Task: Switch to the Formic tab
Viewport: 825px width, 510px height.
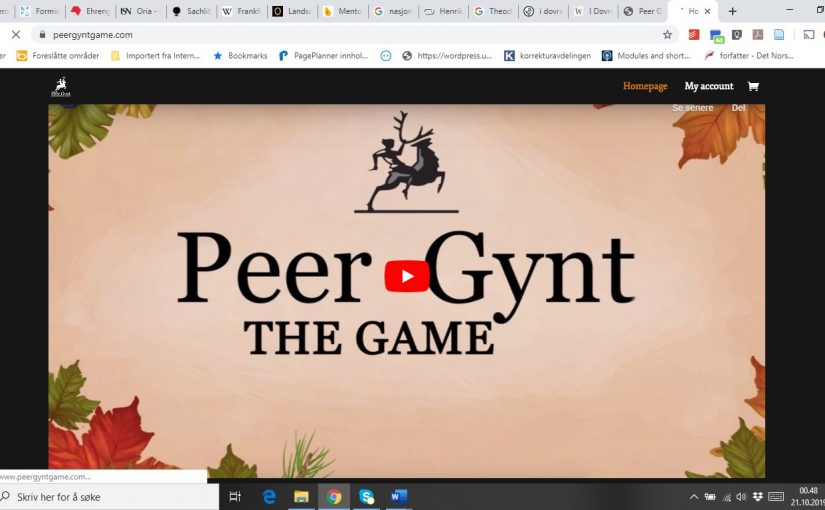Action: pos(41,11)
